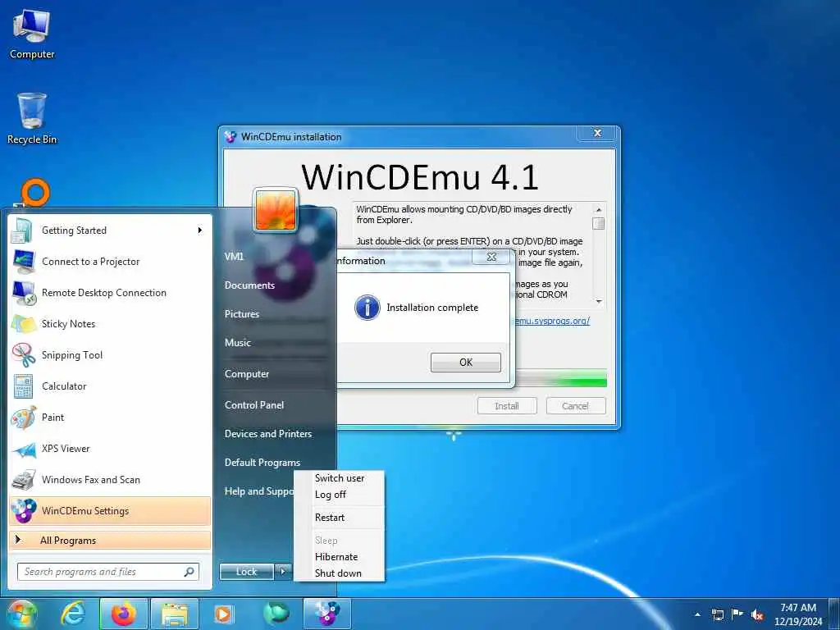Screen dimensions: 840x630
Task: Click the scroll down arrow in description box
Action: (x=599, y=302)
